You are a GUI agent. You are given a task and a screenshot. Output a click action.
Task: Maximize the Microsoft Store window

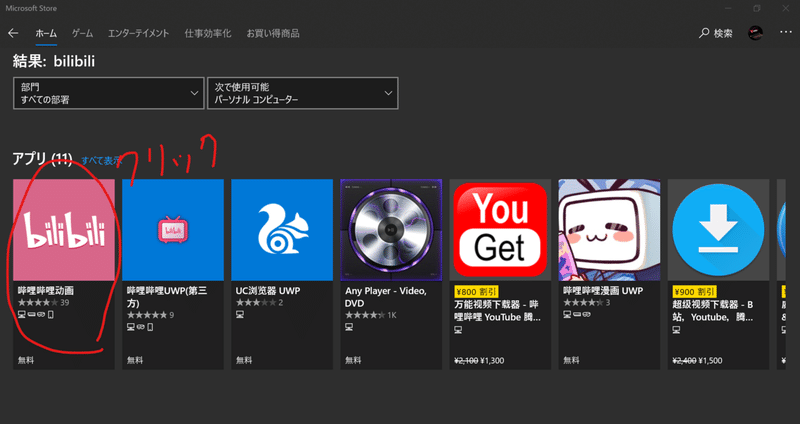tap(757, 8)
